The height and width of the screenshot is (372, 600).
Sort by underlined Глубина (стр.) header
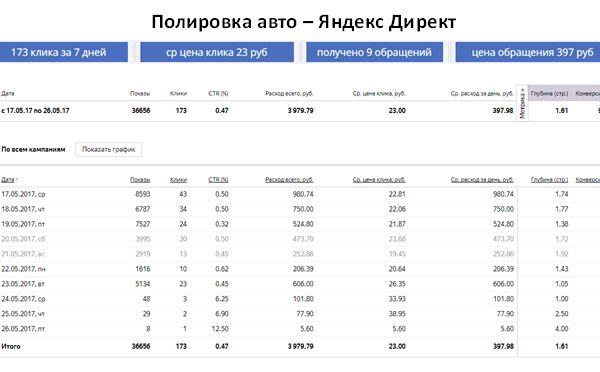pos(549,179)
